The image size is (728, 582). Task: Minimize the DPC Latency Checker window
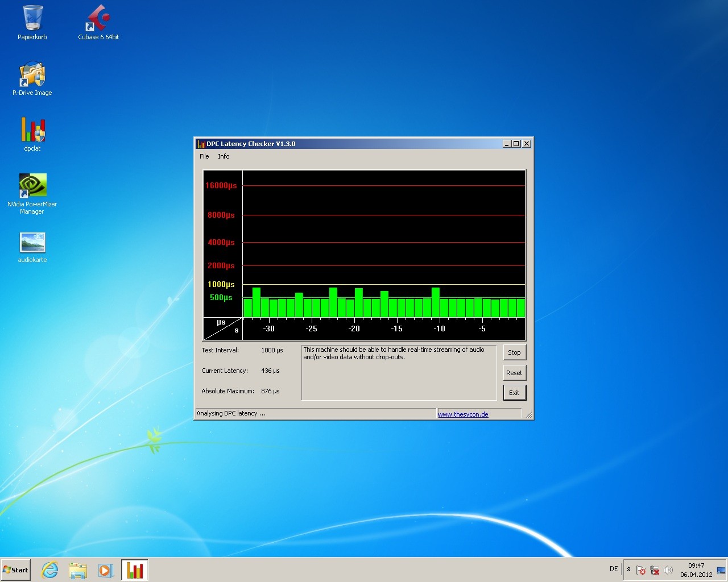coord(507,144)
